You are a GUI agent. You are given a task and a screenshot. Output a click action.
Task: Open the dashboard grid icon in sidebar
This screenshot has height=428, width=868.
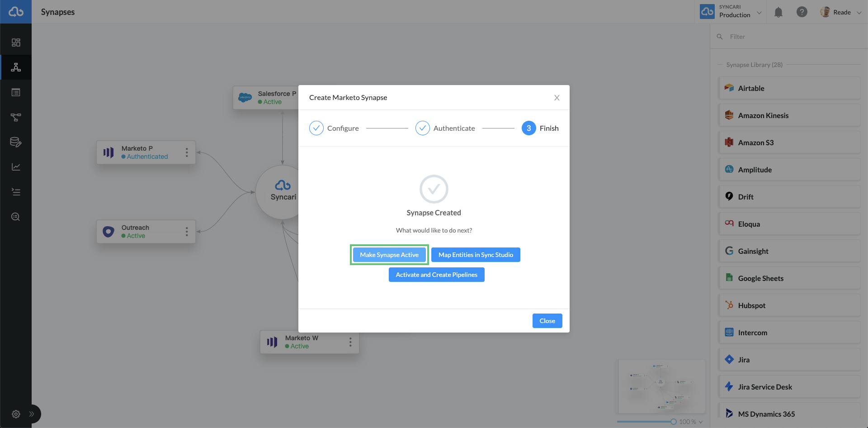(16, 43)
